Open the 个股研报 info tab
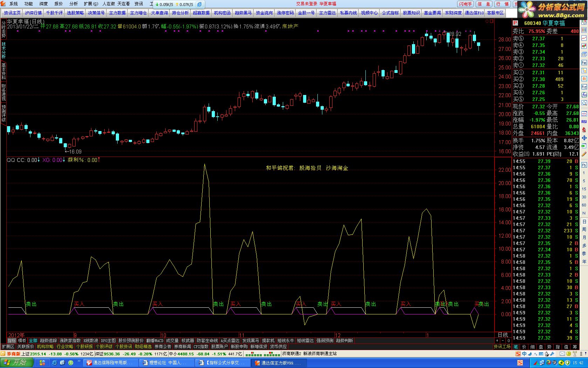The image size is (588, 368). tap(84, 347)
